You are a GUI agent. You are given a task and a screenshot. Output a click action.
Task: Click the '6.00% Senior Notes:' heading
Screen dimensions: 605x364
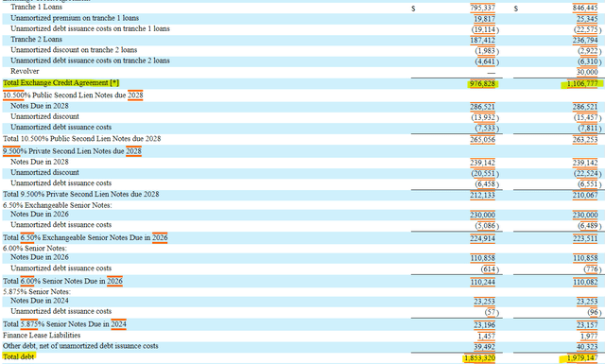(35, 249)
